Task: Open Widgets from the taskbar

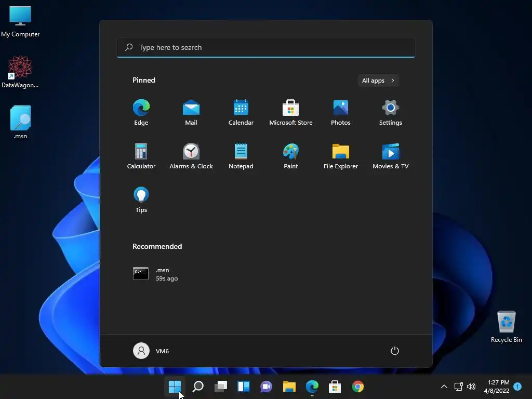Action: [x=244, y=387]
